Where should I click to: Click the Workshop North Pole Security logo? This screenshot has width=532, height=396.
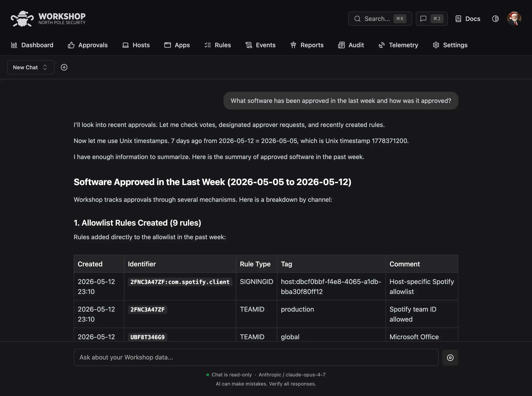click(48, 18)
